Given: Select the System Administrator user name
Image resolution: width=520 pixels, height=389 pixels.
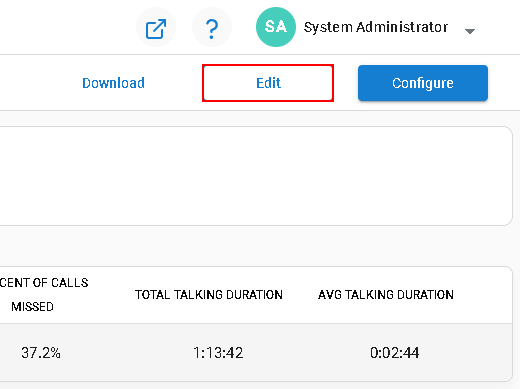Looking at the screenshot, I should point(376,27).
